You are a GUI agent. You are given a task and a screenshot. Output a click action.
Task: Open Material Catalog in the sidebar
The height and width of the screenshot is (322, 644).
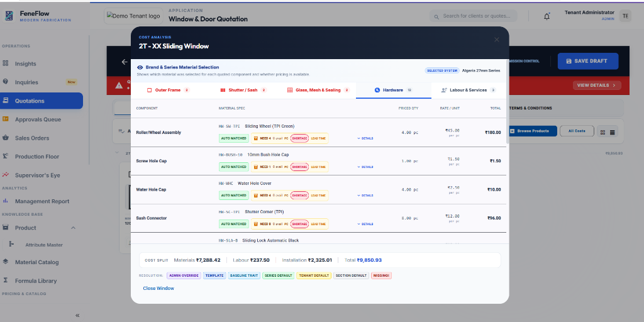coord(36,262)
